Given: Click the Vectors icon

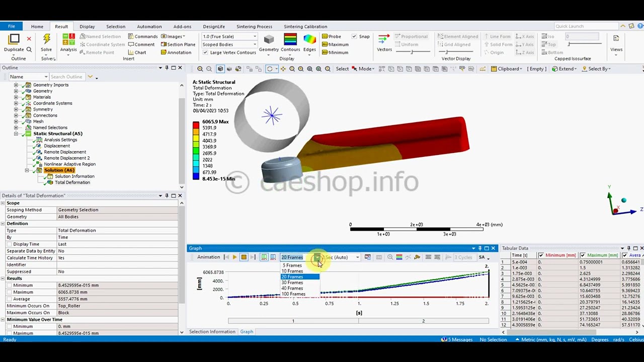Looking at the screenshot, I should (x=384, y=40).
